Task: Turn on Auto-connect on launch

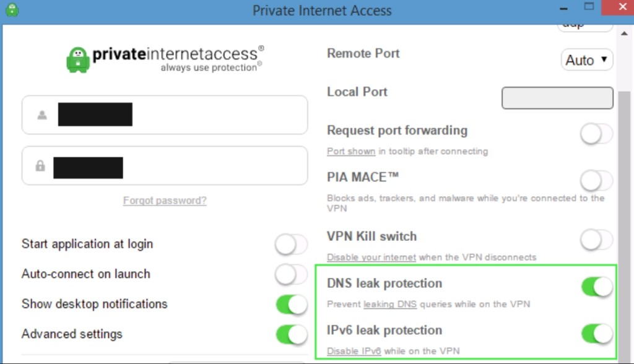Action: [x=291, y=274]
